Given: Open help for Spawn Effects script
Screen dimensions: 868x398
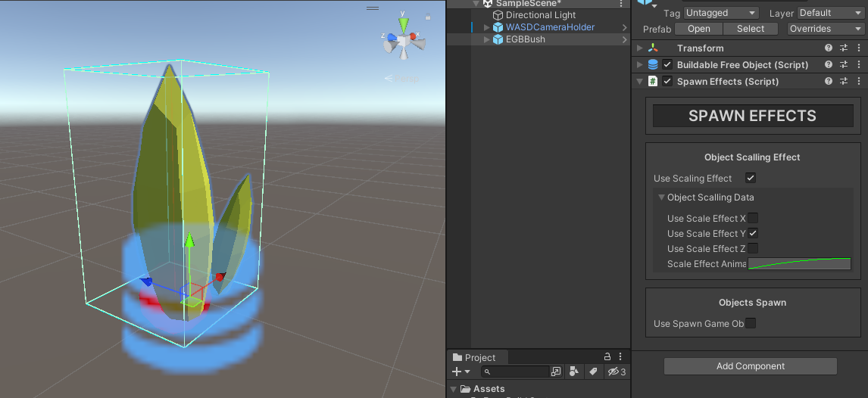Looking at the screenshot, I should click(x=828, y=81).
